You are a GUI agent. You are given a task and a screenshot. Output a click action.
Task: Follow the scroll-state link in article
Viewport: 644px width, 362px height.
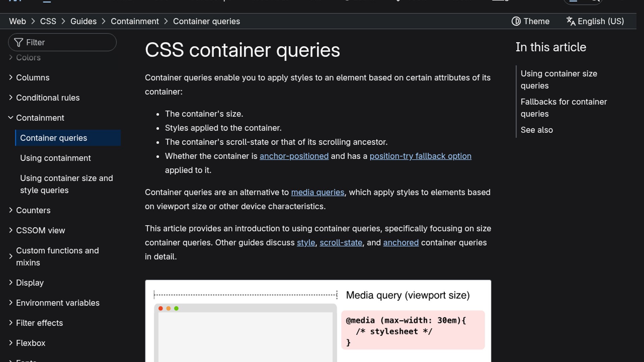(341, 243)
